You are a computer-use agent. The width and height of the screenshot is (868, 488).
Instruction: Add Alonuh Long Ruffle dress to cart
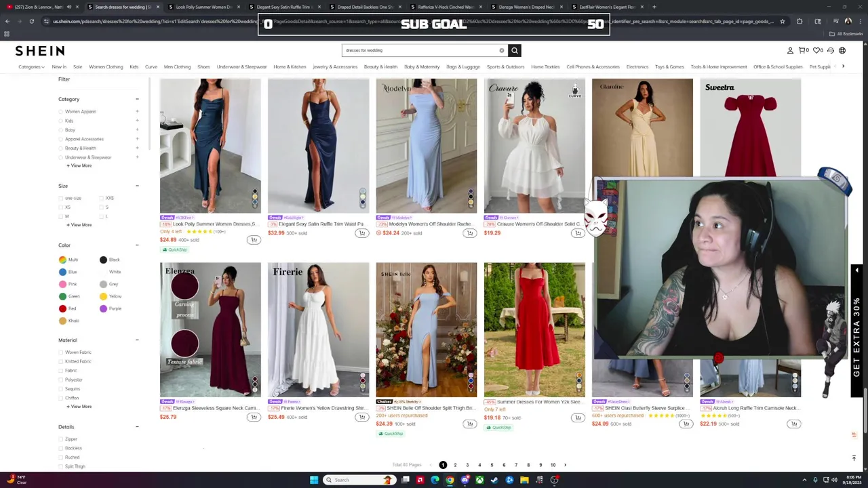(793, 424)
